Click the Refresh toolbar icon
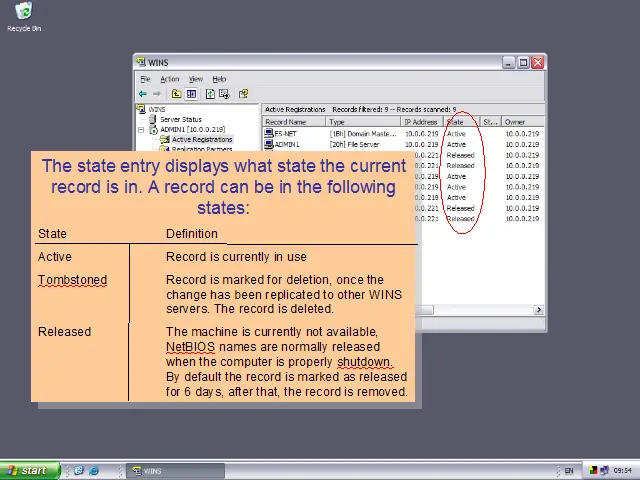Image resolution: width=640 pixels, height=480 pixels. [210, 94]
